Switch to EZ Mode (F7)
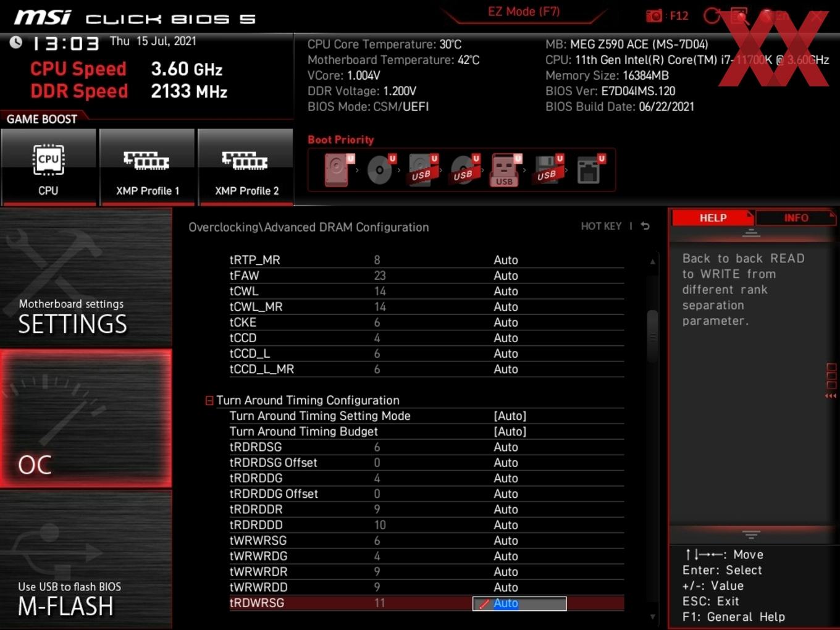 tap(524, 12)
